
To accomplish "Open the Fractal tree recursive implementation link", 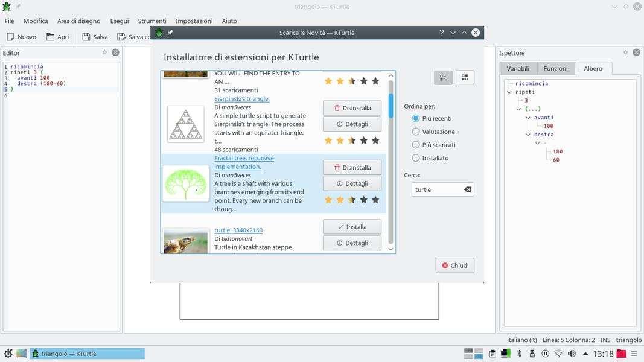I will click(x=244, y=162).
